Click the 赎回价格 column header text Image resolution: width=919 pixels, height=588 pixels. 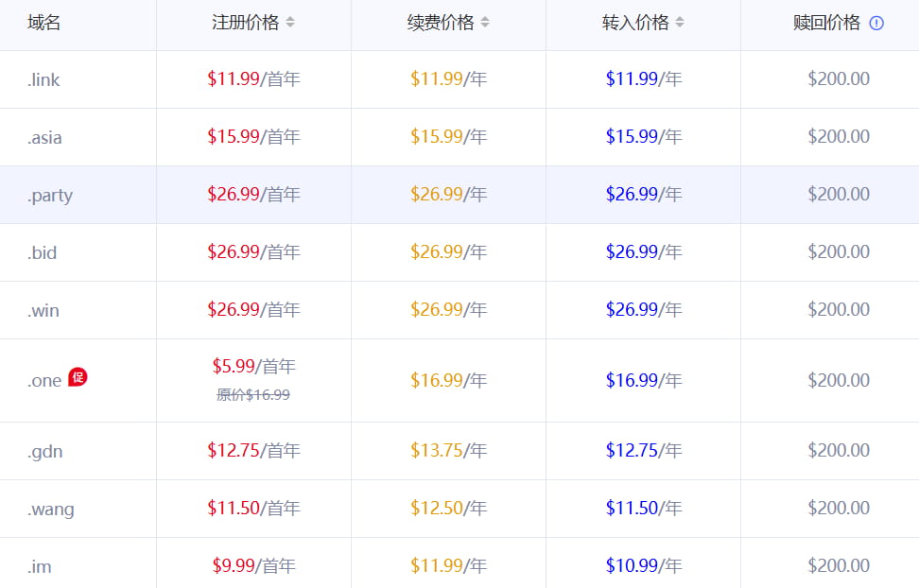click(826, 24)
